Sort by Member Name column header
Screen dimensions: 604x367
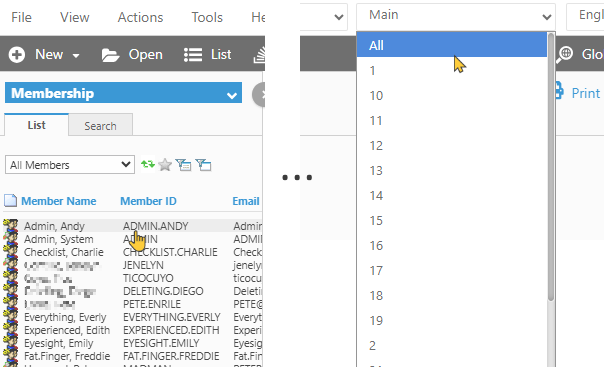pyautogui.click(x=59, y=201)
